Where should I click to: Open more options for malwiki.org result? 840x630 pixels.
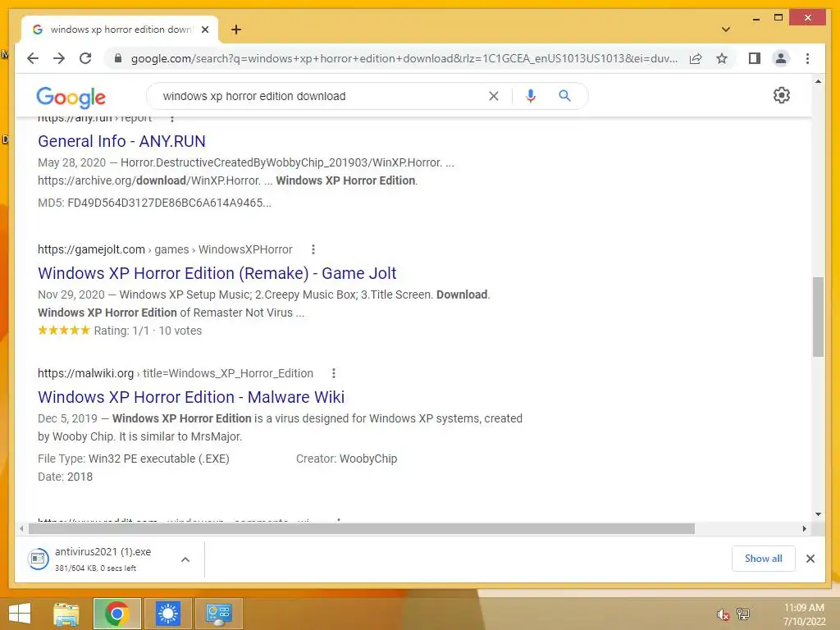(x=334, y=373)
